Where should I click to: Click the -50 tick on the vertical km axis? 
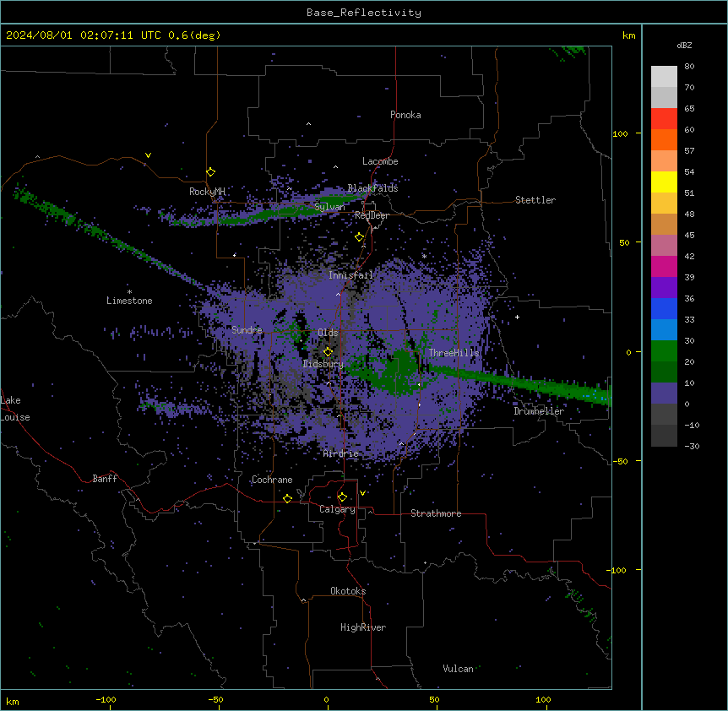click(x=620, y=461)
